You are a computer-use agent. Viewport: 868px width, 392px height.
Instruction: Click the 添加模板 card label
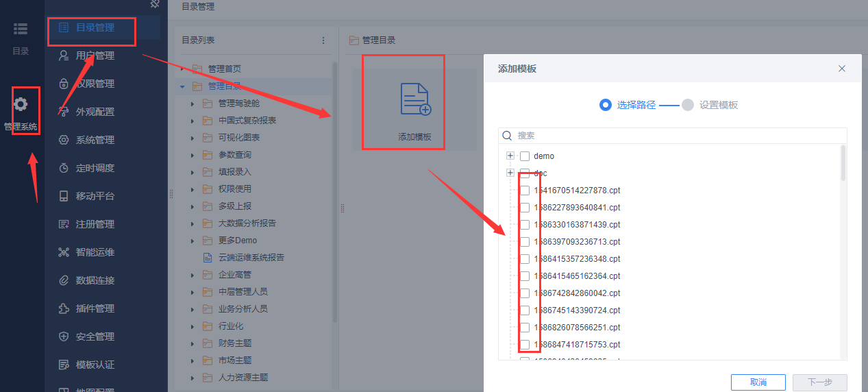point(415,137)
